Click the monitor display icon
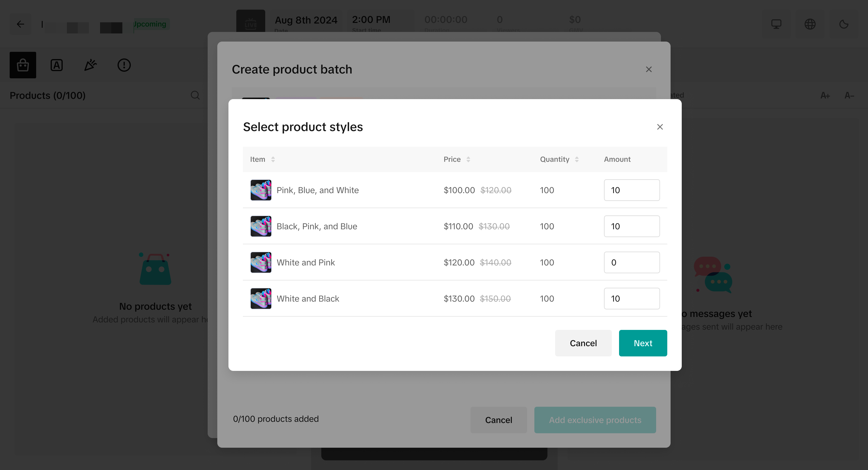This screenshot has height=470, width=868. point(776,24)
